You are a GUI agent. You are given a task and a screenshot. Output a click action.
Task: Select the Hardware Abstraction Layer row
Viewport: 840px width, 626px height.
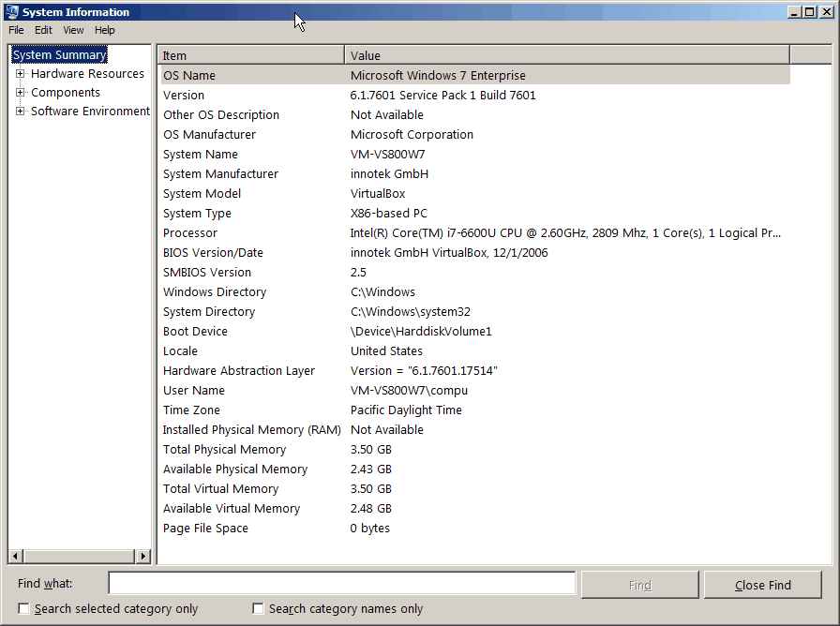[x=475, y=370]
